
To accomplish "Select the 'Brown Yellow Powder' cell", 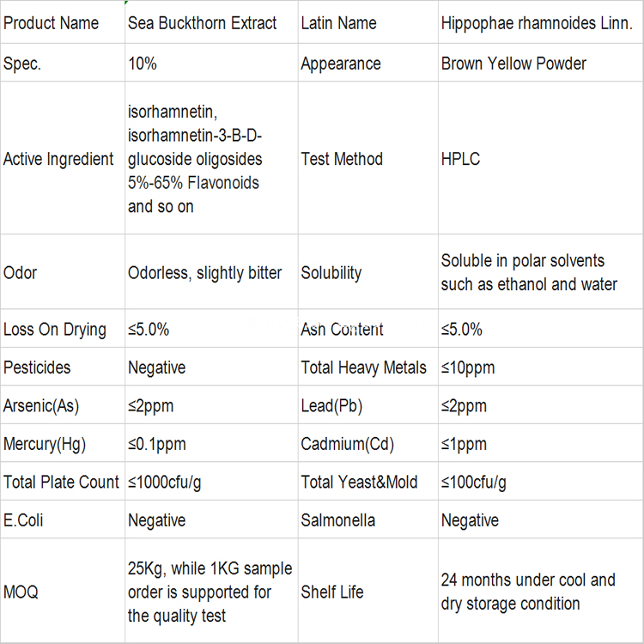I will (x=513, y=64).
